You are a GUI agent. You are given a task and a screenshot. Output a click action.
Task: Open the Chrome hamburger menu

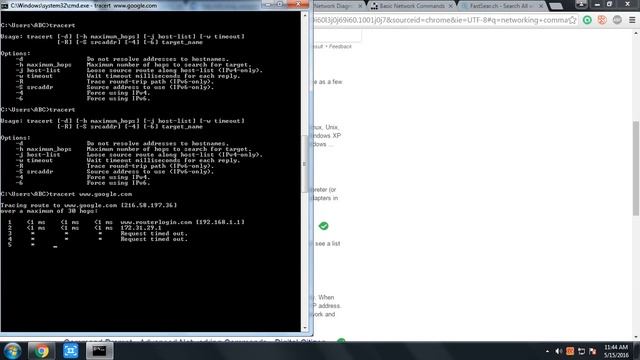pos(632,20)
